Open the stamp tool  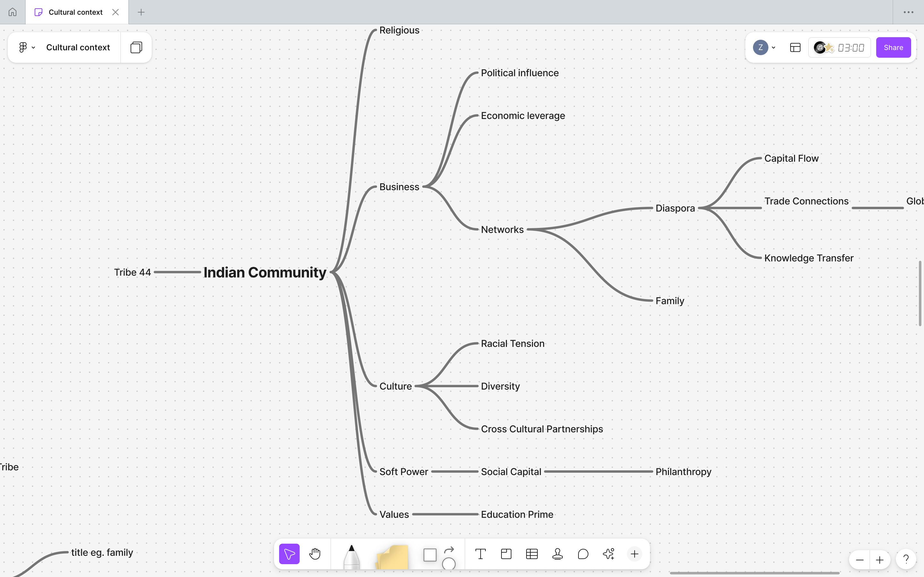(558, 554)
